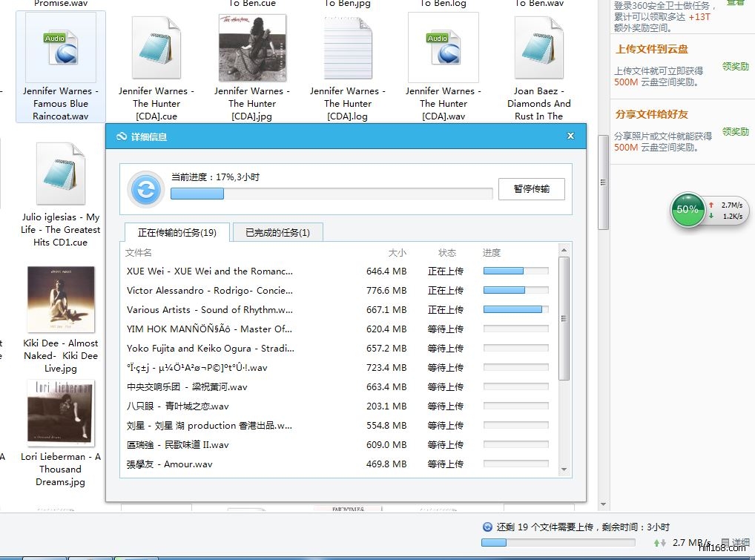The height and width of the screenshot is (560, 755).
Task: Close the 详细信息 dialog
Action: [x=570, y=136]
